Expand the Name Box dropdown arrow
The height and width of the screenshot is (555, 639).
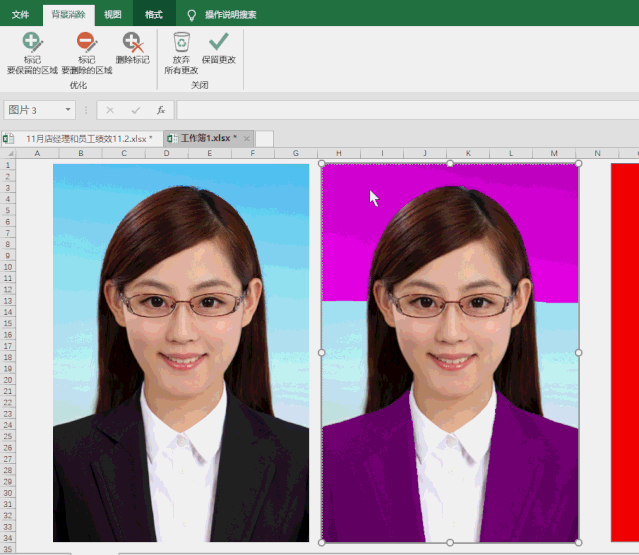pyautogui.click(x=68, y=110)
